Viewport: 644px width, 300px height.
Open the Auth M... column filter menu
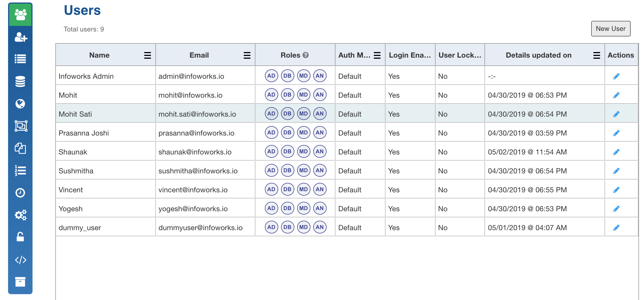tap(377, 55)
